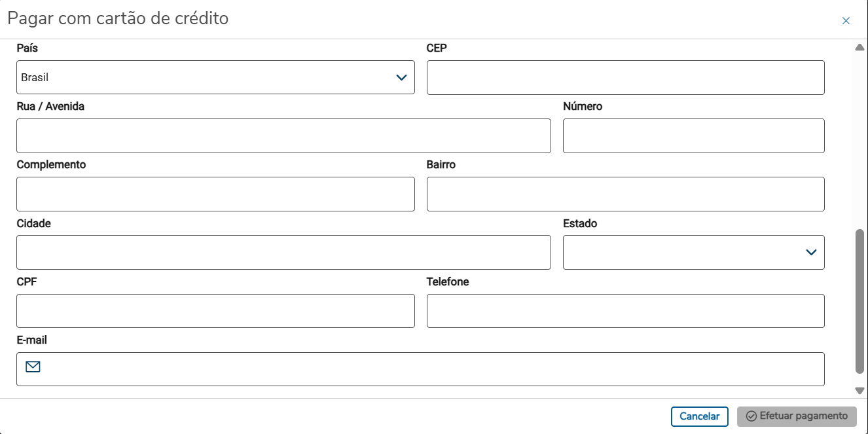Select the Número text box

693,136
